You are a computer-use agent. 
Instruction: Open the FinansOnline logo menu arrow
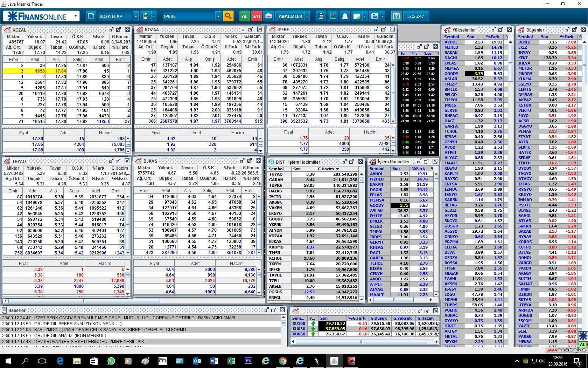pos(76,16)
